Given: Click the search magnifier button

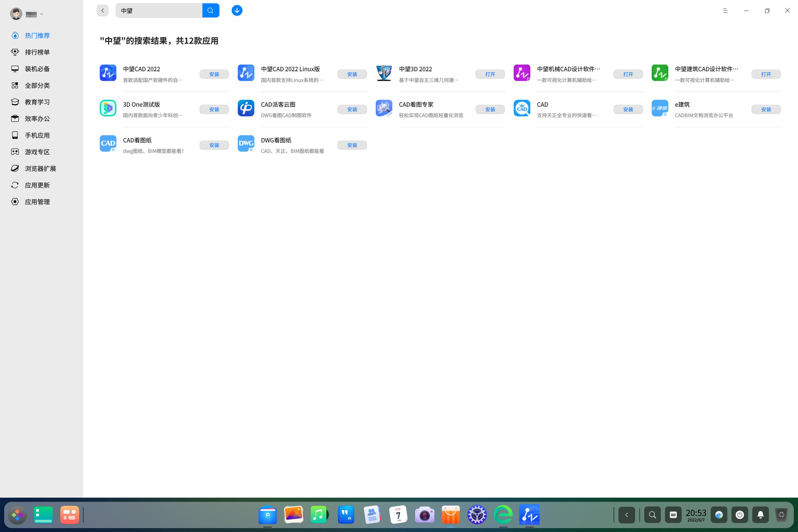Looking at the screenshot, I should [x=211, y=11].
